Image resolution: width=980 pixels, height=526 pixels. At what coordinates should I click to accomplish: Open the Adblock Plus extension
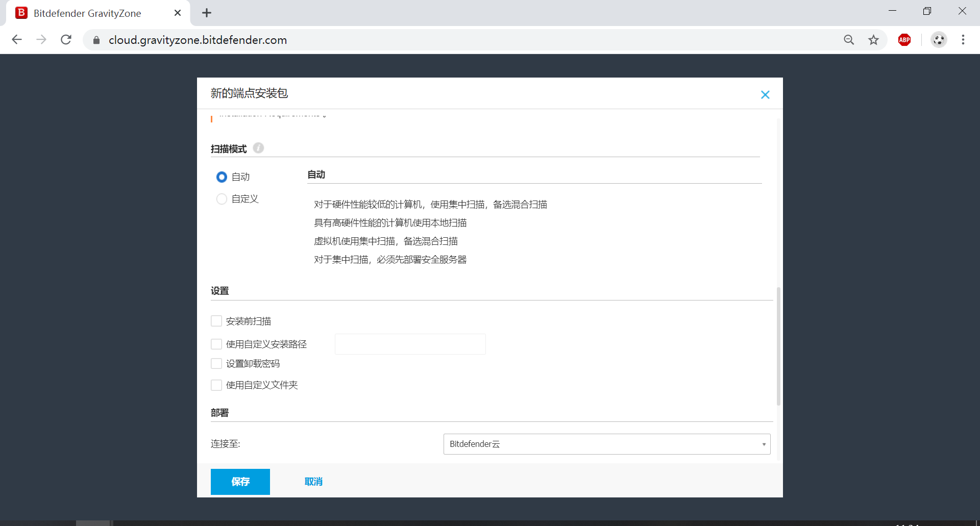click(x=904, y=40)
